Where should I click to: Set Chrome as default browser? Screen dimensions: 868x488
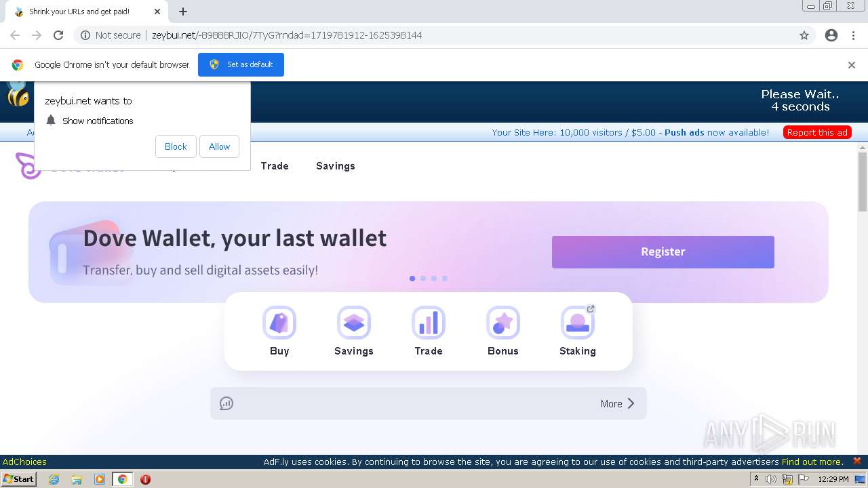click(x=241, y=64)
